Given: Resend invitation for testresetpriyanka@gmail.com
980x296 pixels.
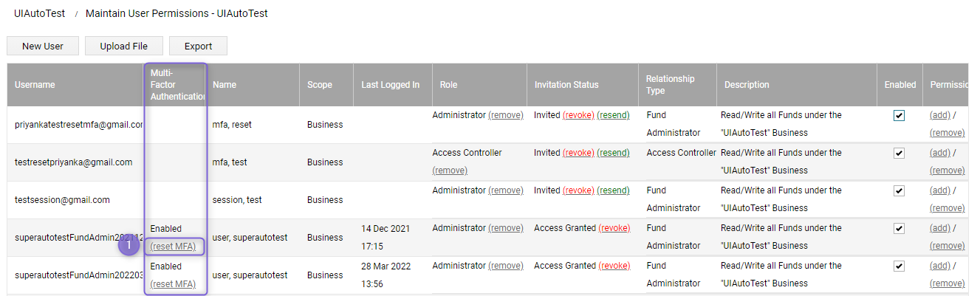Looking at the screenshot, I should 613,153.
